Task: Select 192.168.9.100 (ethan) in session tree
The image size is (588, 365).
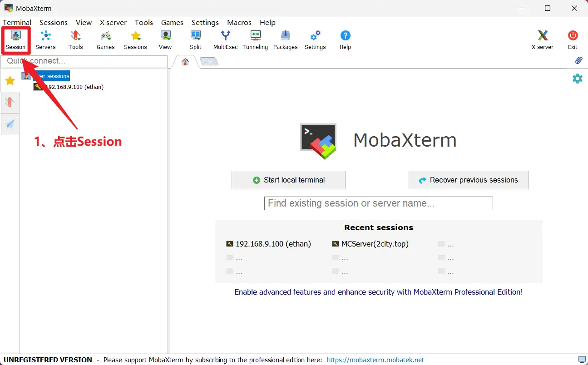Action: (x=69, y=87)
